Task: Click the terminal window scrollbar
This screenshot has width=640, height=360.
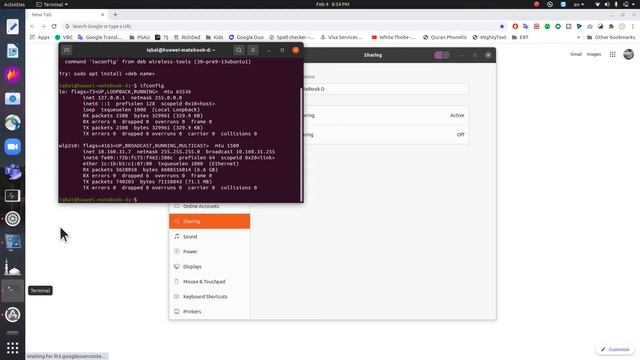Action: pyautogui.click(x=302, y=143)
